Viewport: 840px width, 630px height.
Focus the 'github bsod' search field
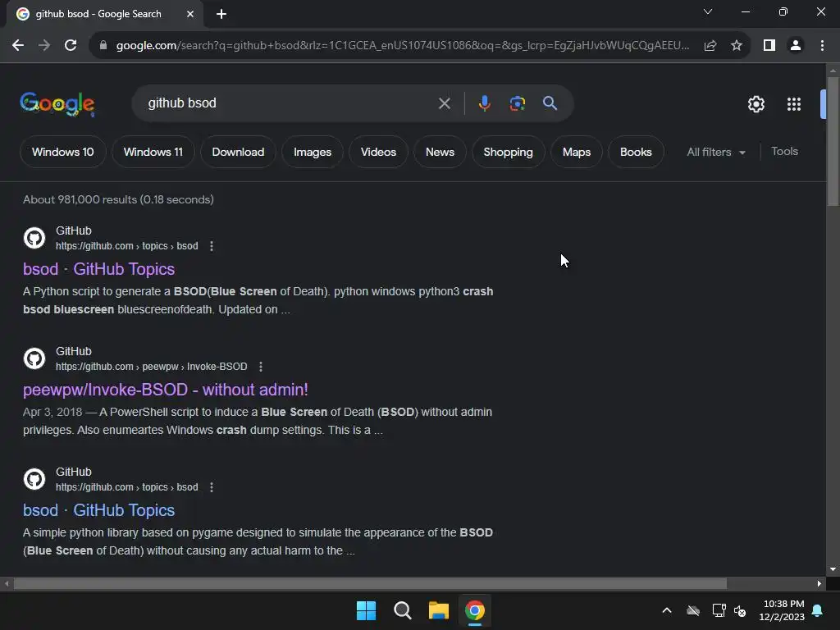coord(290,103)
